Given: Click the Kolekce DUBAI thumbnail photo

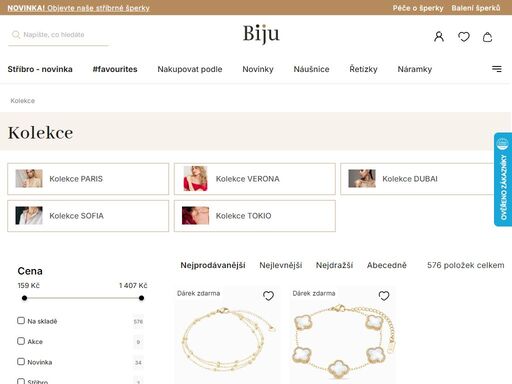Looking at the screenshot, I should click(x=362, y=178).
